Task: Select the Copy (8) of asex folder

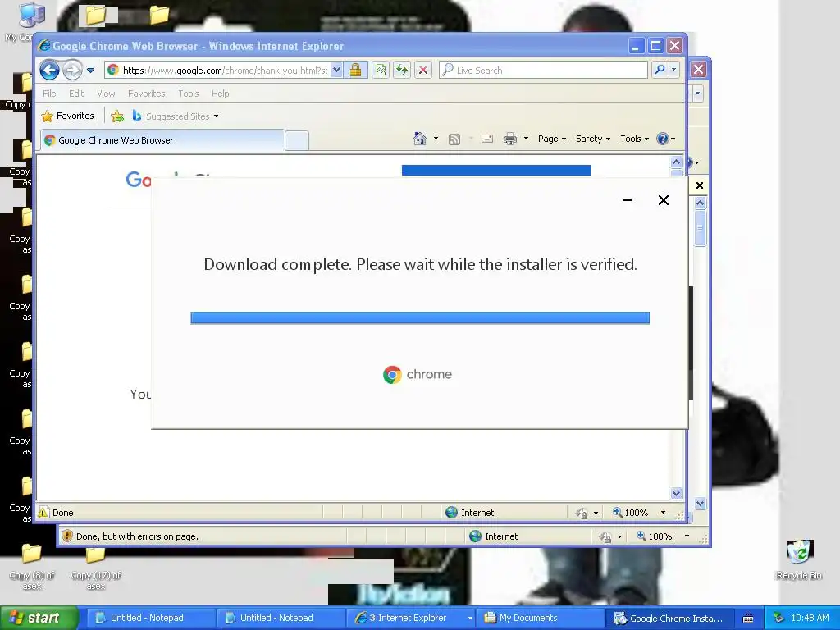Action: click(x=32, y=567)
